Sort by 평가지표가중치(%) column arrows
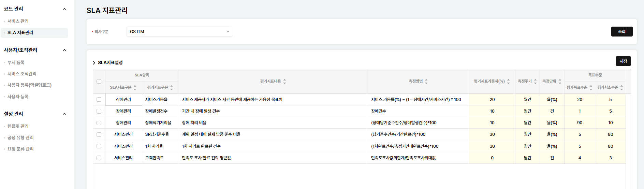 [508, 82]
